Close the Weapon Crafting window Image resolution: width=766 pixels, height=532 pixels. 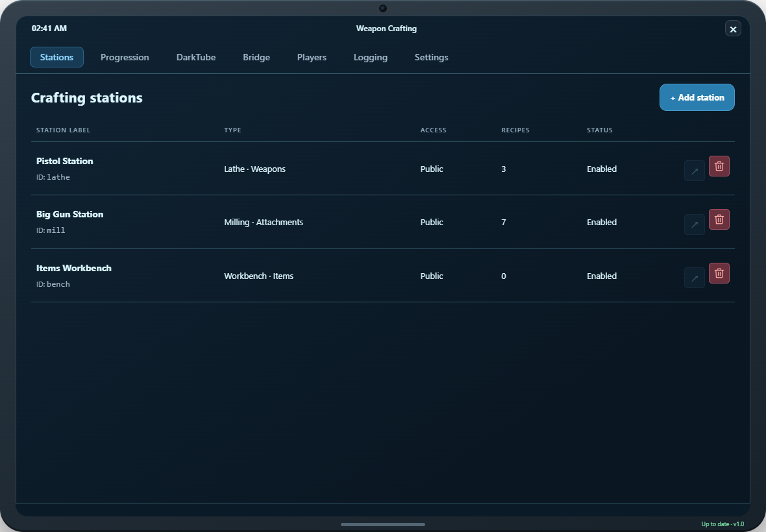pyautogui.click(x=733, y=29)
